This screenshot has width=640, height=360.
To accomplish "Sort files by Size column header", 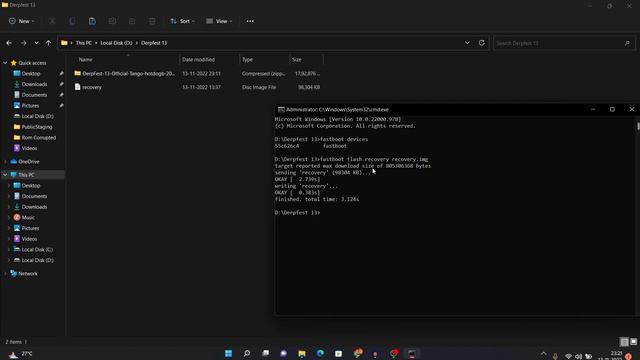I will (297, 60).
